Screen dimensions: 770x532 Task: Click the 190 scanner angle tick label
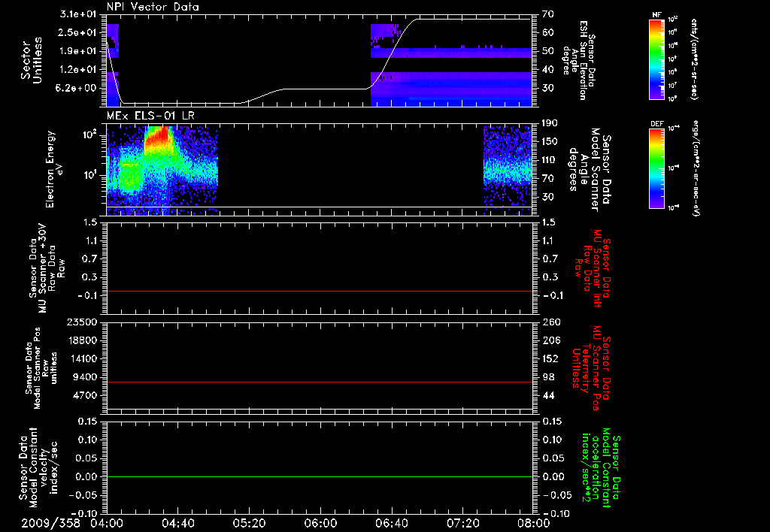pos(549,123)
